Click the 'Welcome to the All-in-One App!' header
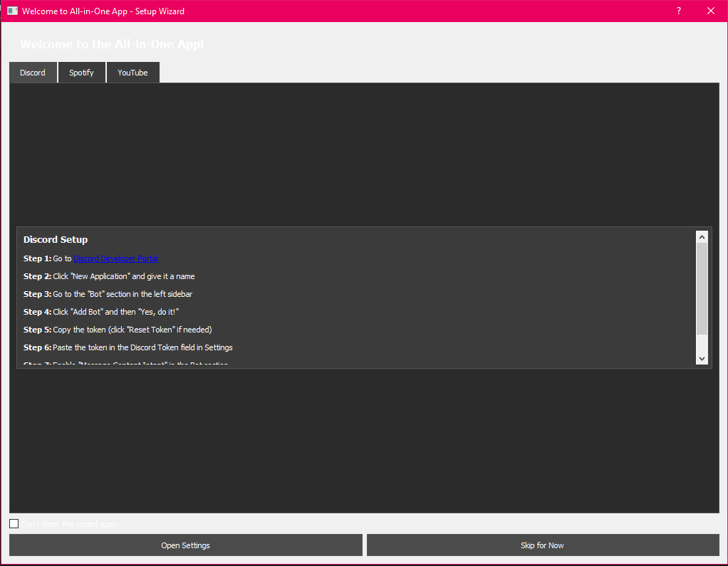Screen dimensions: 728x566 112,44
